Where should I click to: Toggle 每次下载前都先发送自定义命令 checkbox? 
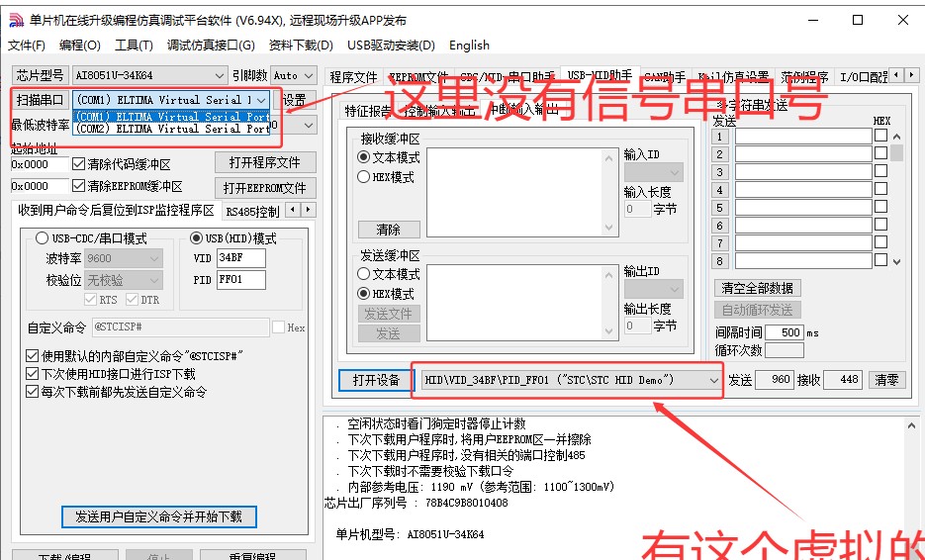[32, 392]
